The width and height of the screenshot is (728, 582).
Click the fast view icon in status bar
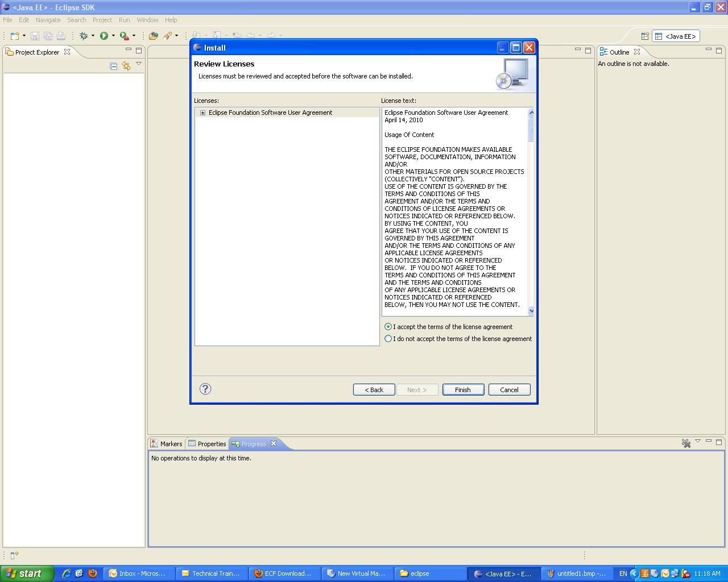point(15,555)
